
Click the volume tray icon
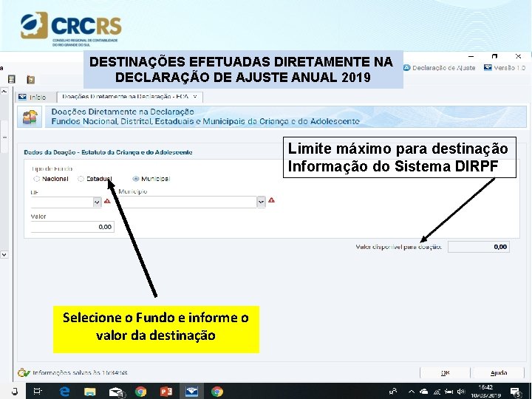tap(461, 392)
